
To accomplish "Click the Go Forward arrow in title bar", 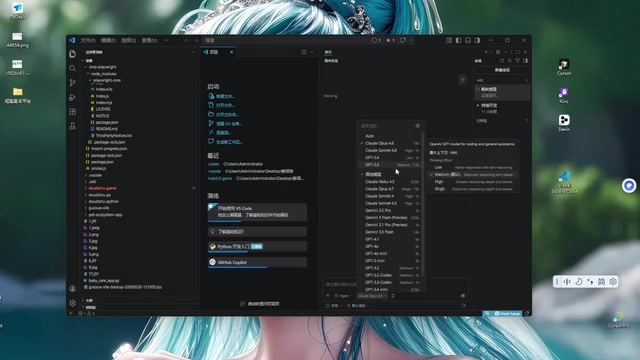I will point(196,40).
